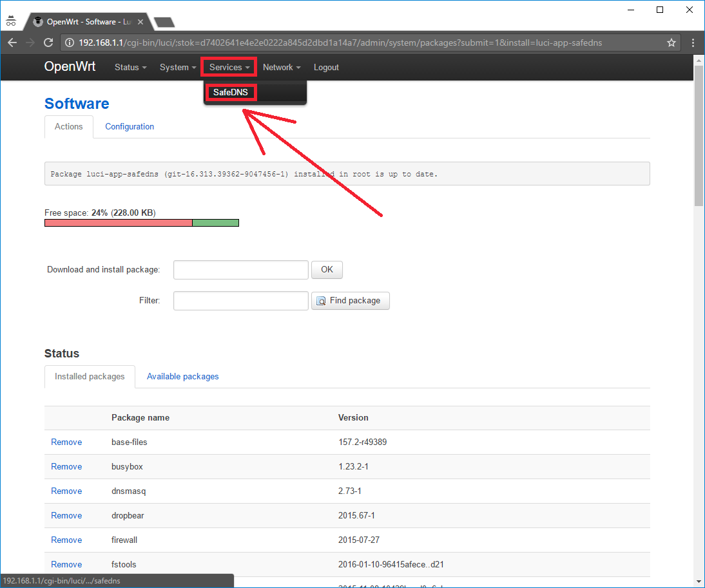
Task: Reload the OpenWrt page
Action: tap(48, 43)
